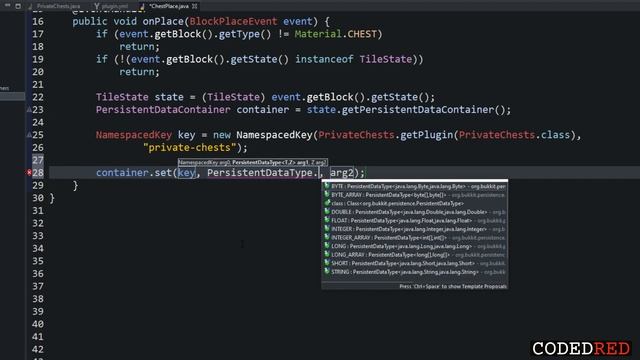Choose DOUBLE from the autocomplete list

[415, 212]
